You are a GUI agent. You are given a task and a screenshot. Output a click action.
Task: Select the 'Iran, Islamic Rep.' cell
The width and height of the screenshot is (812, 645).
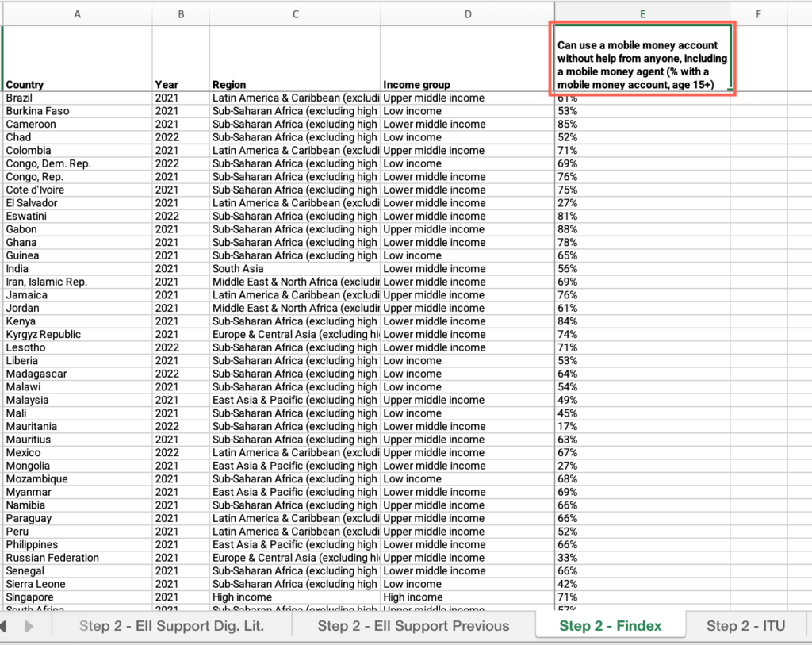point(77,282)
